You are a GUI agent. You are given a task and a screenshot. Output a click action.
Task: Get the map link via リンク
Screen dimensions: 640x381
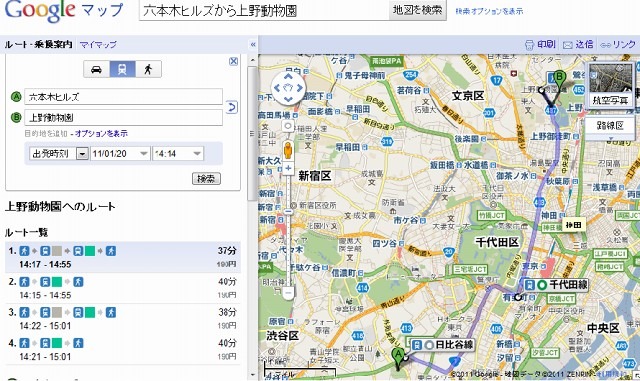pos(618,44)
